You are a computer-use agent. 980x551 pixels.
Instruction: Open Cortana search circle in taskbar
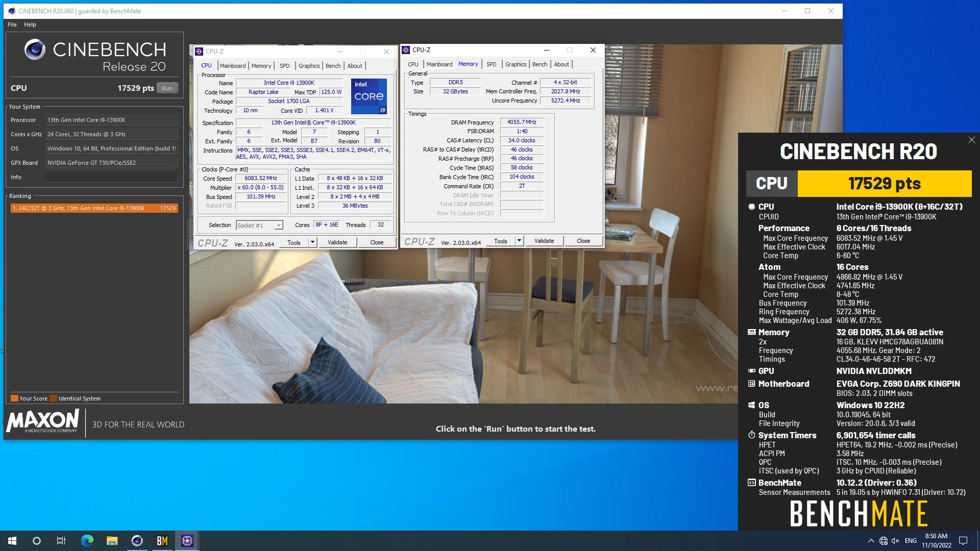tap(37, 541)
